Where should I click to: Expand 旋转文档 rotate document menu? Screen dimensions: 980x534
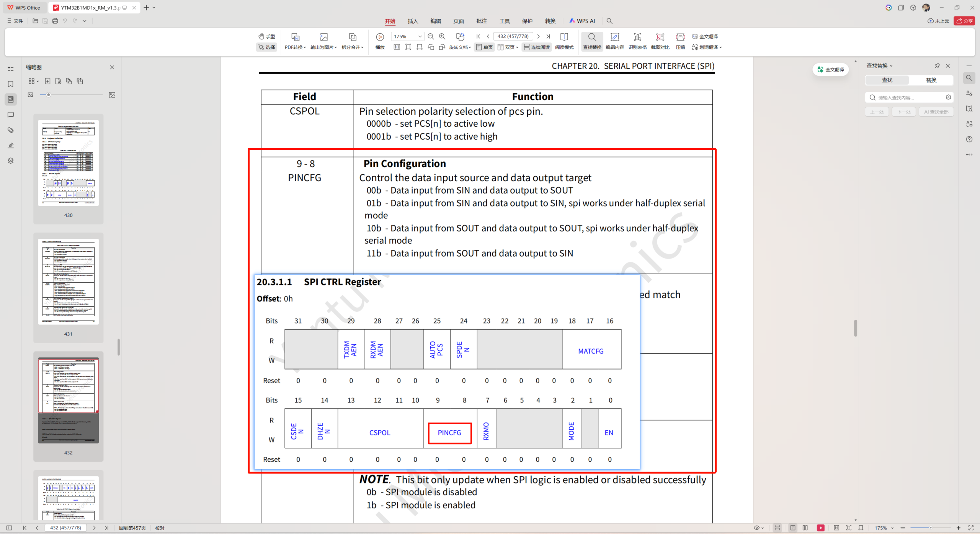[x=460, y=41]
